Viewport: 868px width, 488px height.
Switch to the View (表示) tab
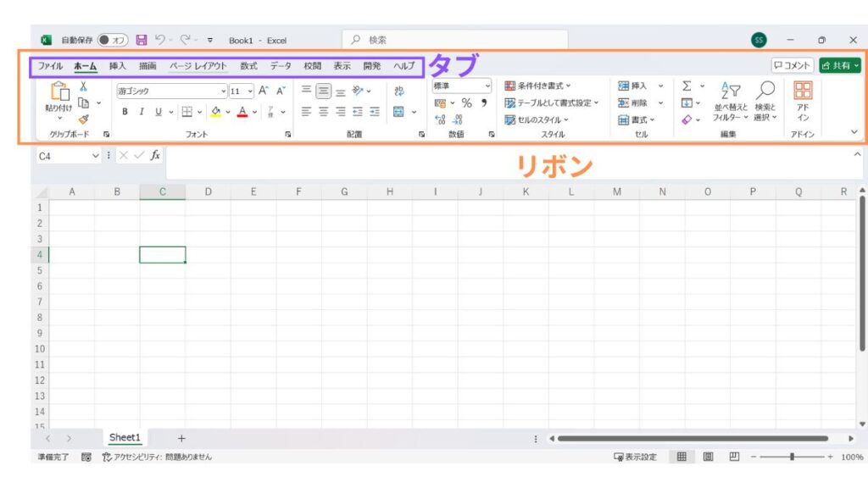click(342, 66)
